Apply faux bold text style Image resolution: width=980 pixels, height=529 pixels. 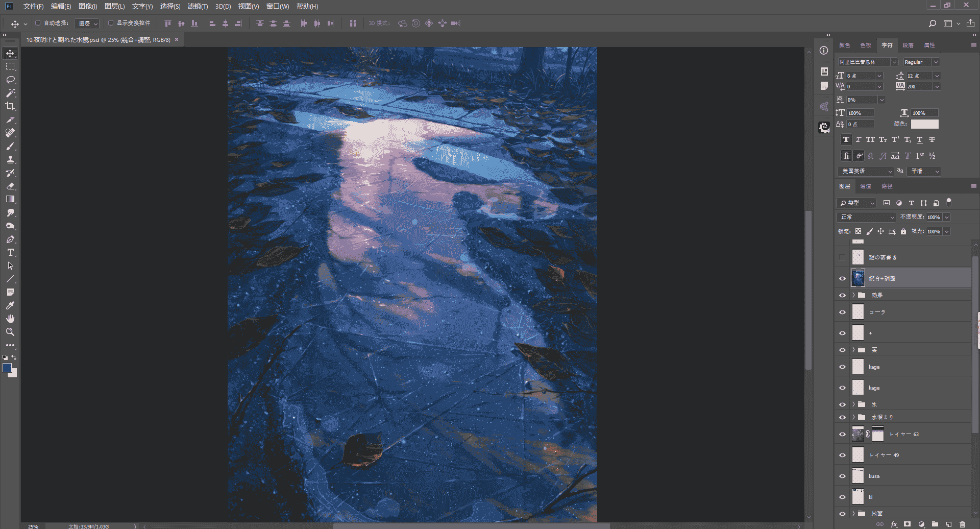(846, 139)
